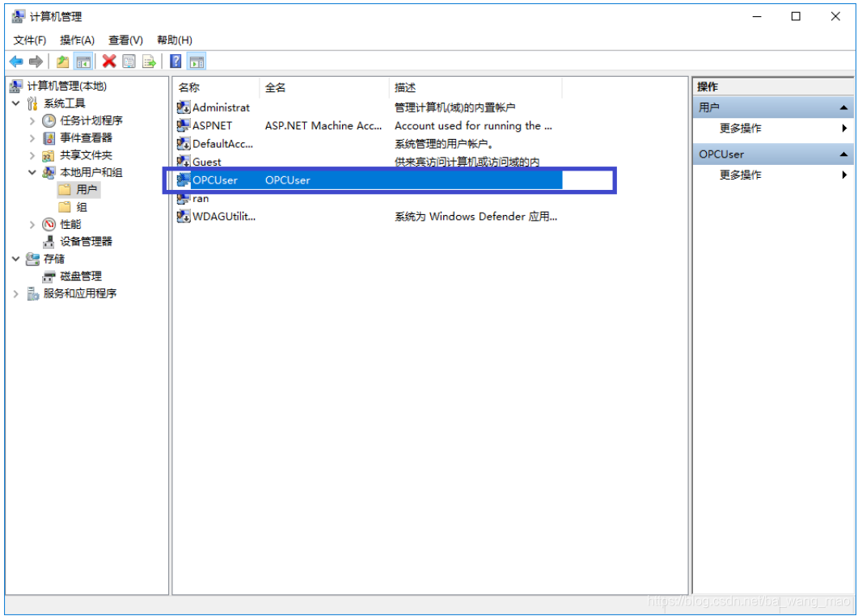
Task: Toggle Show/Hide Console Tree toolbar icon
Action: point(83,61)
